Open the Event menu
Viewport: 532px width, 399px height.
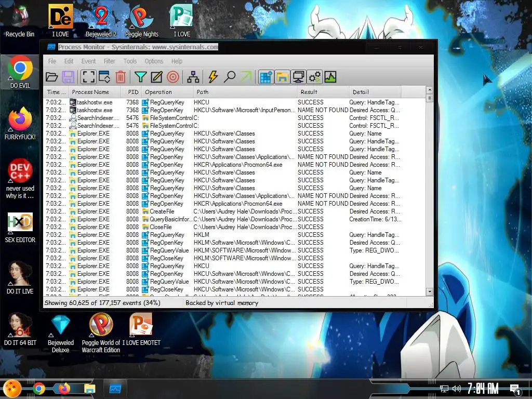point(88,61)
